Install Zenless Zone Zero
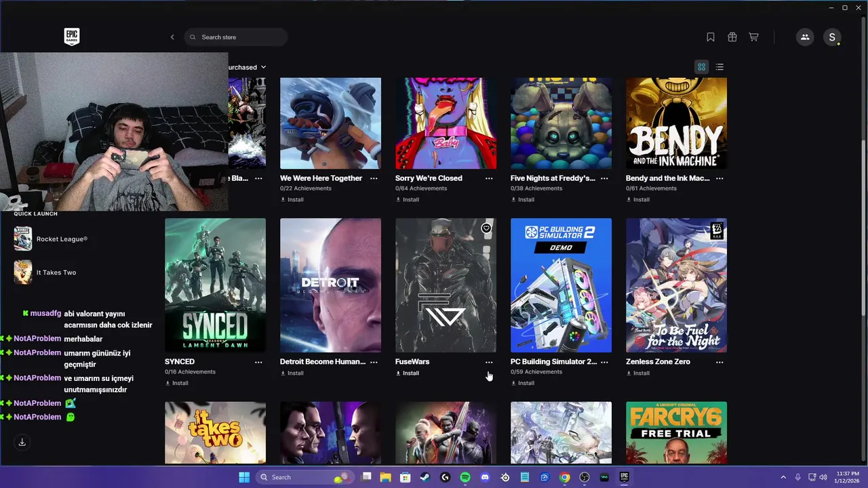Image resolution: width=868 pixels, height=488 pixels. (638, 373)
